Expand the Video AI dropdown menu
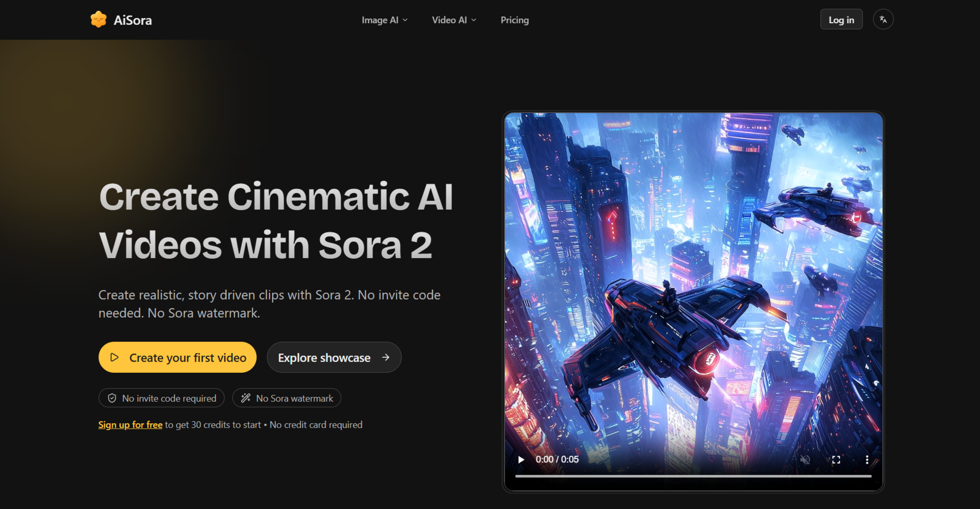The width and height of the screenshot is (980, 509). [454, 20]
